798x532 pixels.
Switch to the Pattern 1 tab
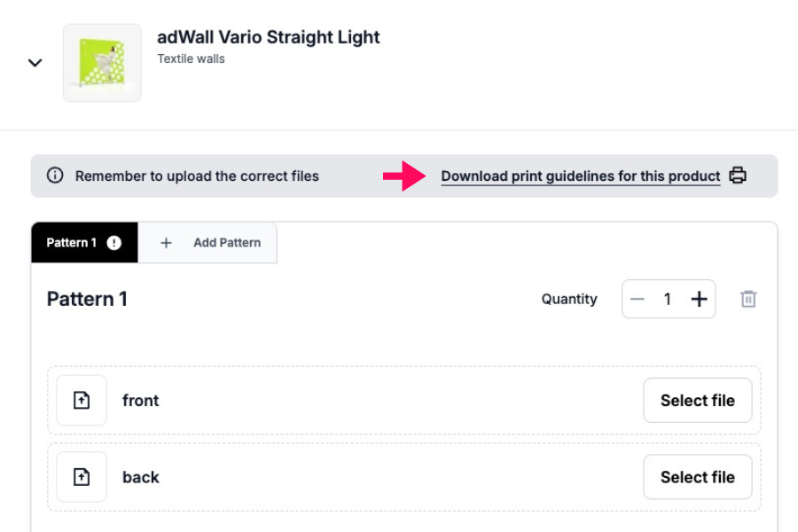click(72, 243)
